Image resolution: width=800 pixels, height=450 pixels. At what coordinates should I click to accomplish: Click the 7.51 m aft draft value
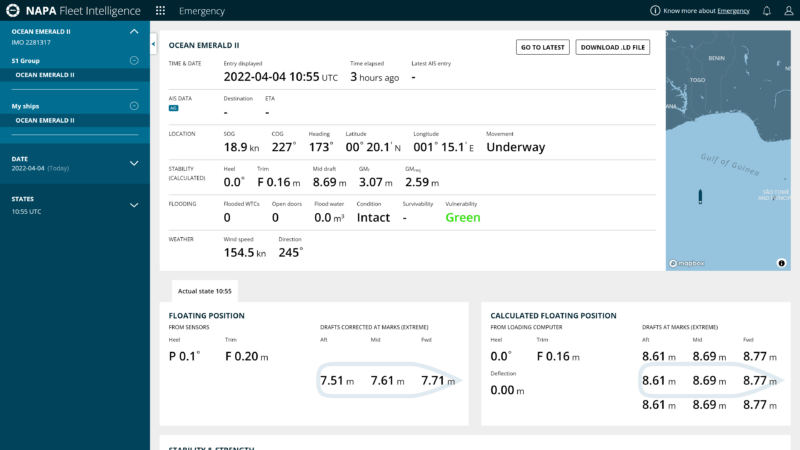pyautogui.click(x=337, y=381)
